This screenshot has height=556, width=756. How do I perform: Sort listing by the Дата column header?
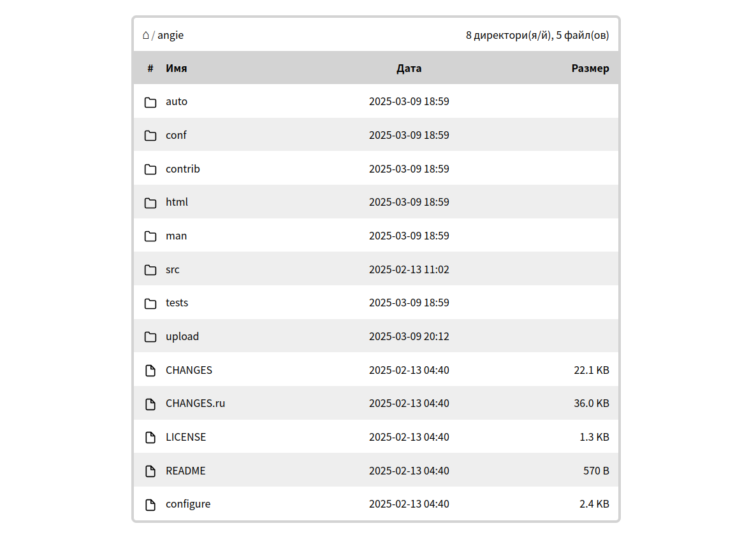409,68
